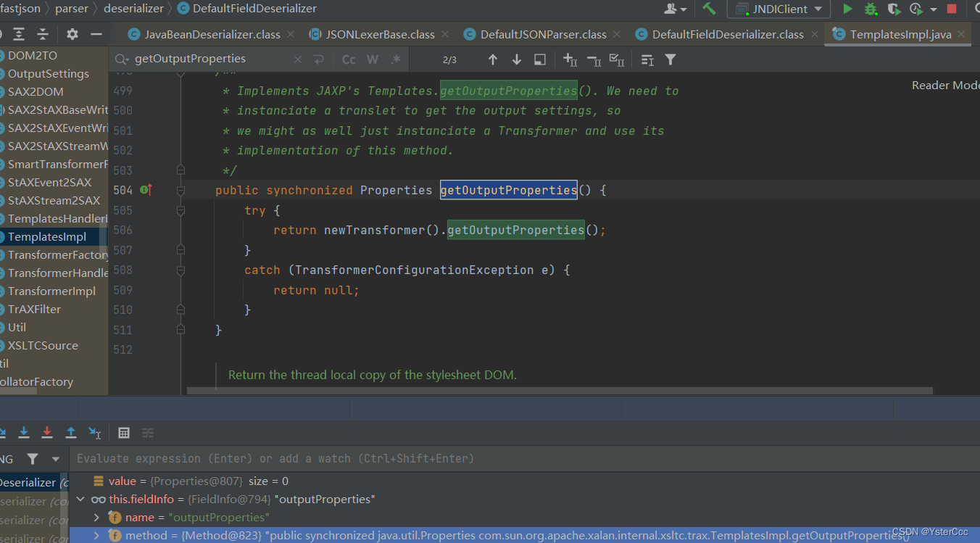Expand name variable node

click(96, 518)
